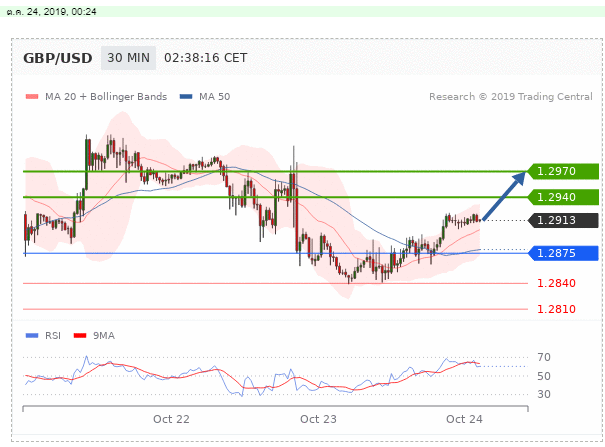Click the MA 20 + Bollinger Bands legend swatch
605x447 pixels.
click(x=32, y=96)
